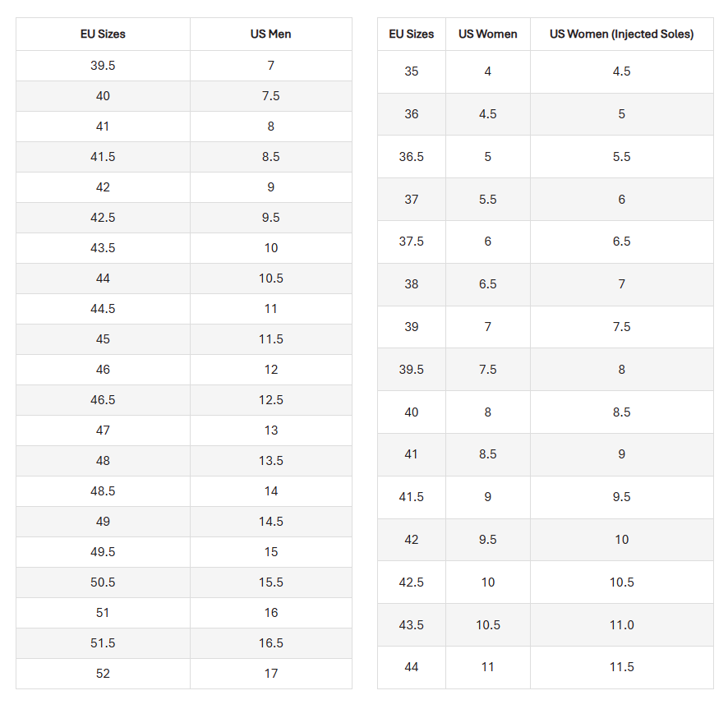This screenshot has height=709, width=728.
Task: Click EU size 38 in women's table
Action: pos(411,284)
